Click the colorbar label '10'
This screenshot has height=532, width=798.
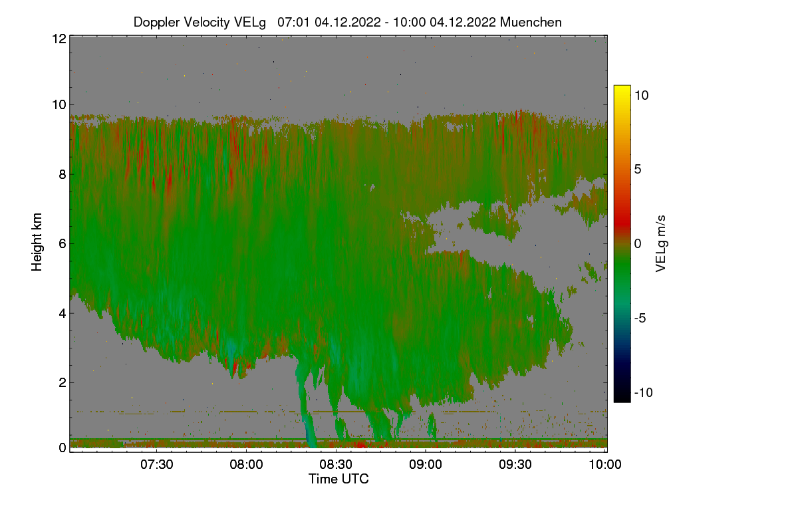(x=642, y=95)
